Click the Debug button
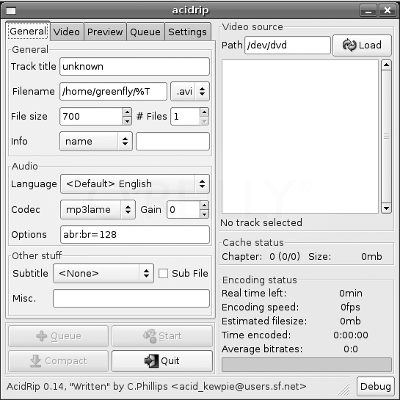The width and height of the screenshot is (400, 400). 375,386
